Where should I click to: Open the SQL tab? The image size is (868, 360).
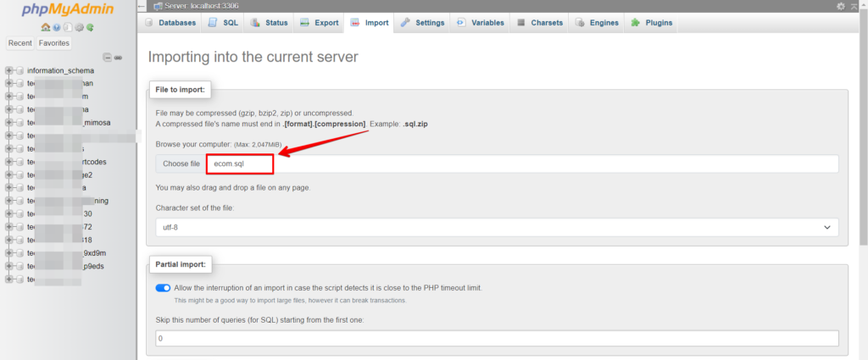[224, 23]
